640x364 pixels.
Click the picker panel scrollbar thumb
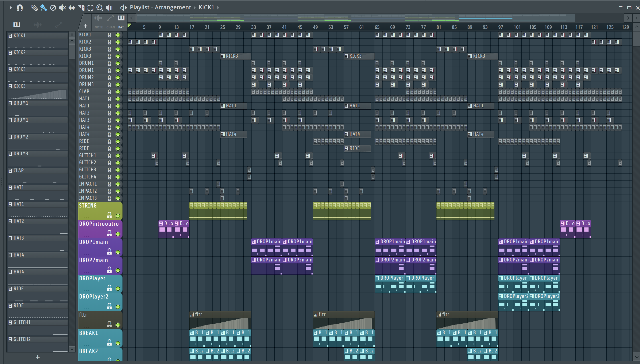(72, 51)
